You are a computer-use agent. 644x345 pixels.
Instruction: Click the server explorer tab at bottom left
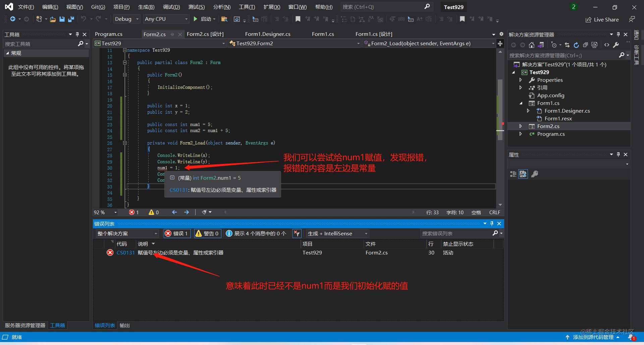(25, 325)
